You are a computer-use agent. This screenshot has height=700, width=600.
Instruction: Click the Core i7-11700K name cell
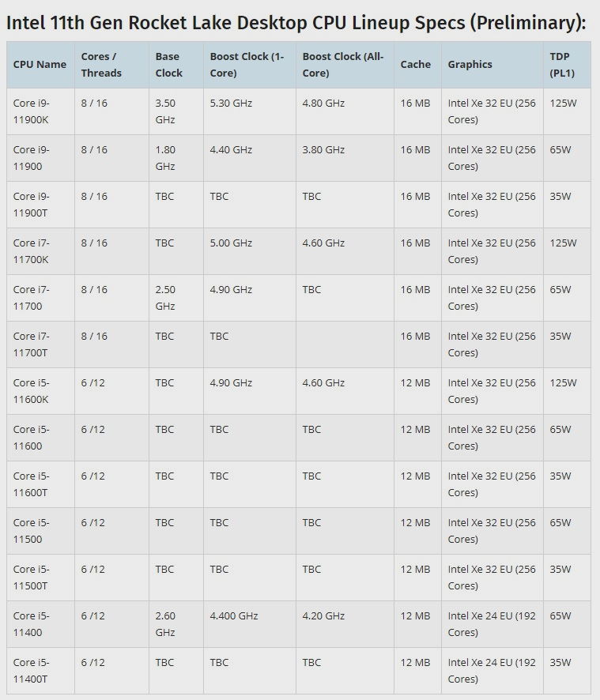[x=33, y=251]
